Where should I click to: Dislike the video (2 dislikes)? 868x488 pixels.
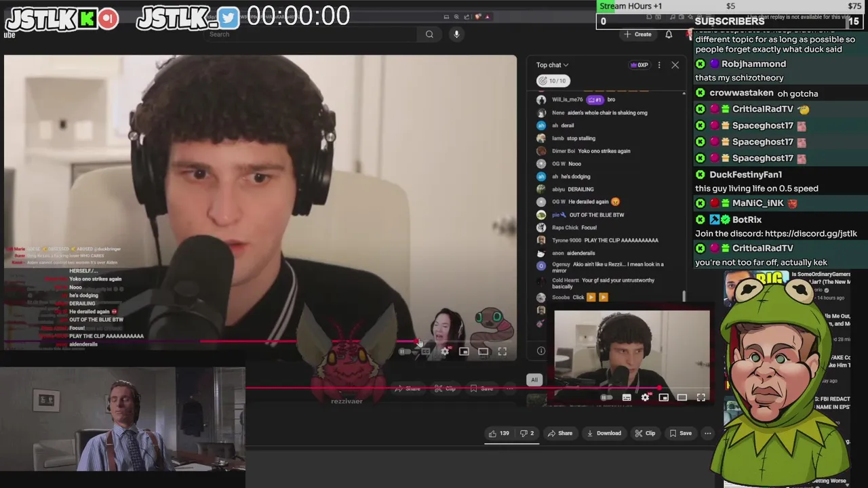click(x=527, y=433)
